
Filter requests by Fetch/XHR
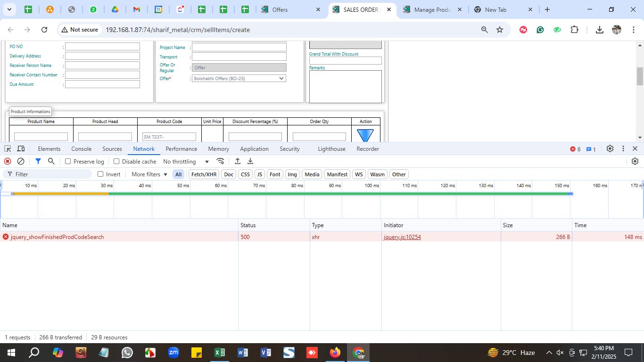pos(204,174)
